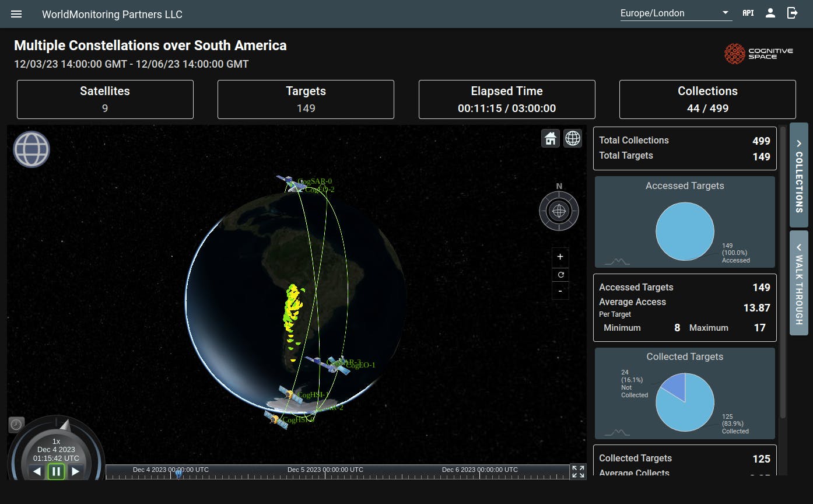813x504 pixels.
Task: Open the user account icon
Action: coord(770,13)
